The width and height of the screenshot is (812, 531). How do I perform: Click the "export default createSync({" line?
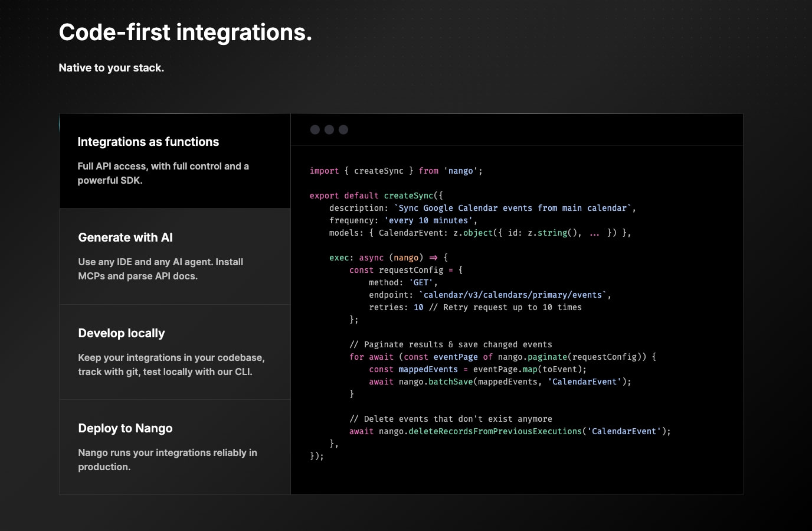(x=376, y=196)
